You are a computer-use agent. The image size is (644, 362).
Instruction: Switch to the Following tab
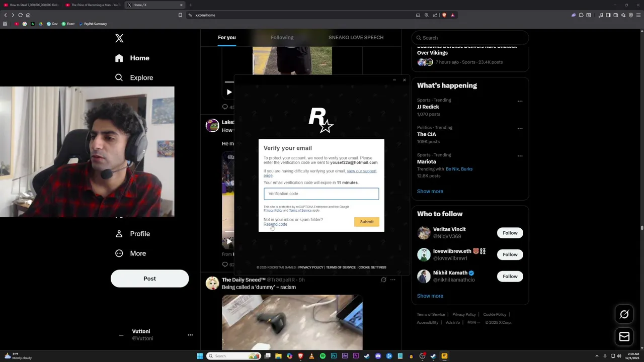(282, 37)
